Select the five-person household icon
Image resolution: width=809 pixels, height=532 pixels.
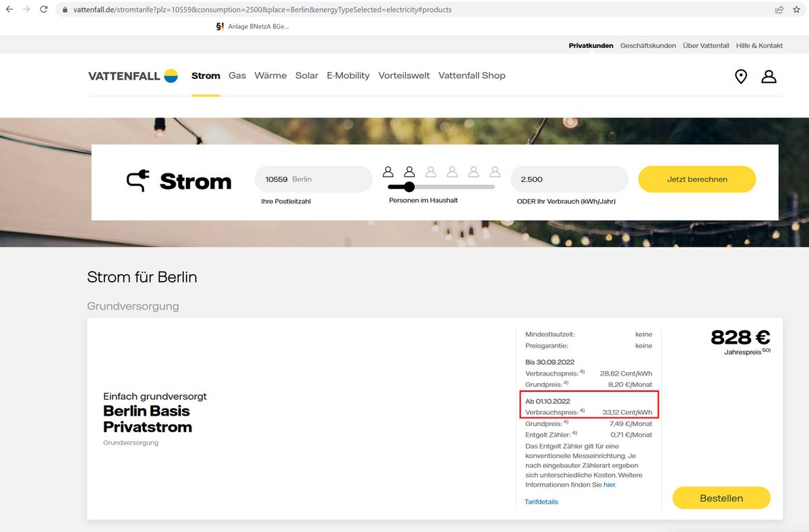tap(474, 172)
